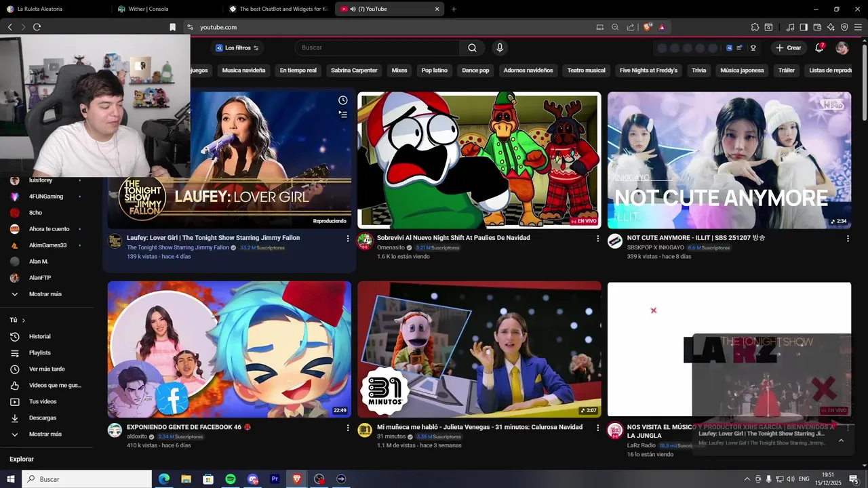Open the Leo AI sparkle icon

pyautogui.click(x=831, y=27)
